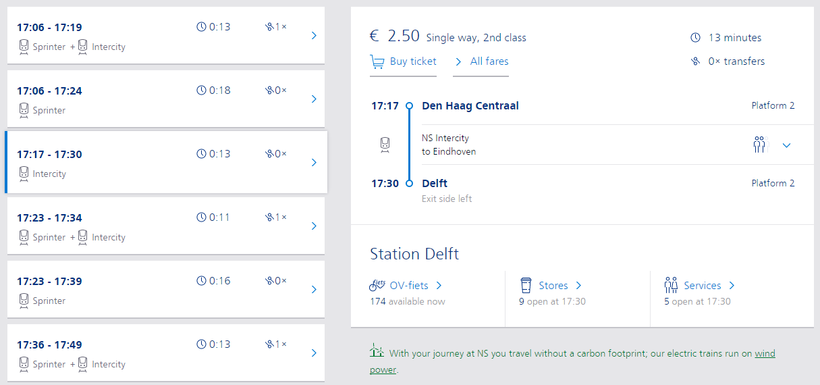
Task: Click the OV-fiets bicycle icon
Action: click(x=377, y=285)
